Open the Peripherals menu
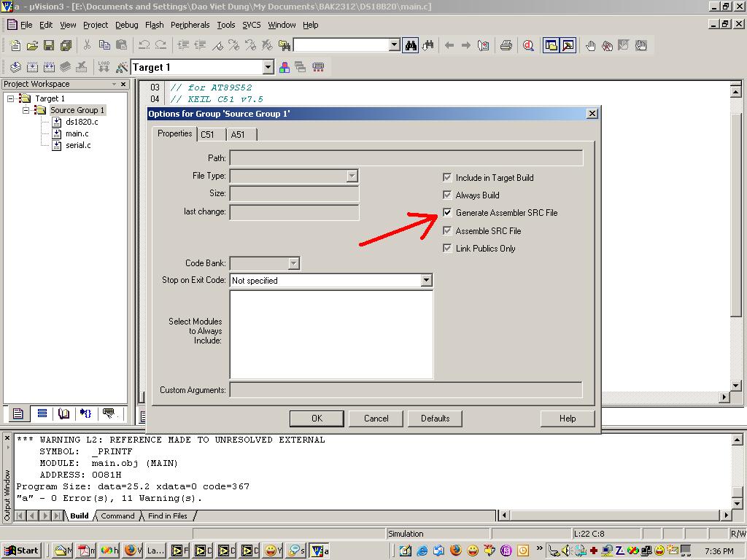The height and width of the screenshot is (560, 747). (190, 25)
